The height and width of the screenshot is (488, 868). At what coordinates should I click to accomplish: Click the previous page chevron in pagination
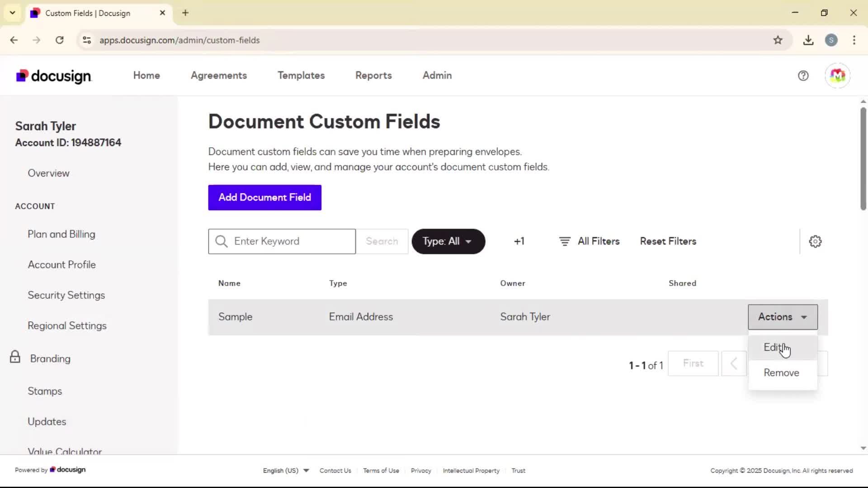[734, 363]
